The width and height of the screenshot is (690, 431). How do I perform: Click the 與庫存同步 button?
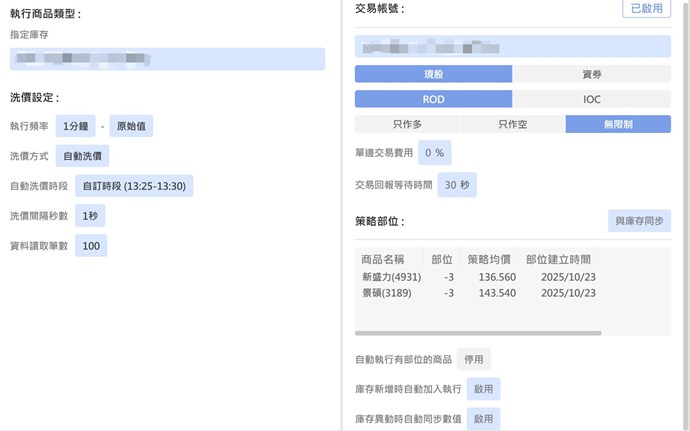pyautogui.click(x=639, y=221)
